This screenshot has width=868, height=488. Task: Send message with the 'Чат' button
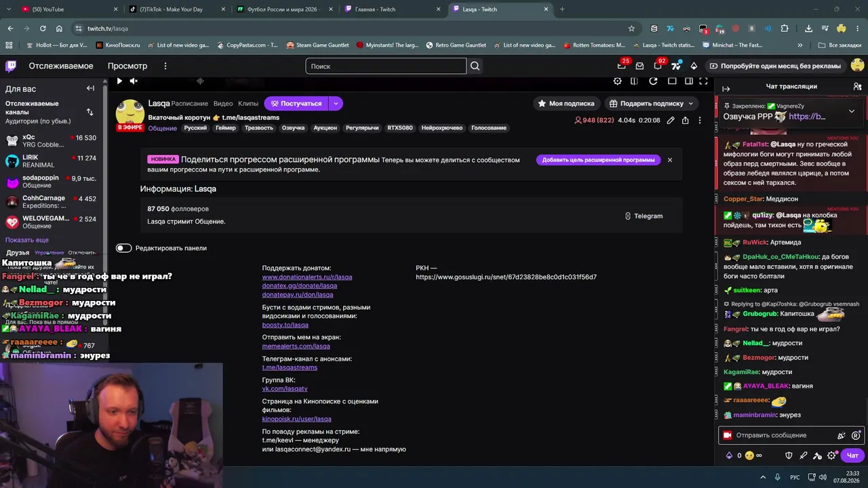point(852,455)
